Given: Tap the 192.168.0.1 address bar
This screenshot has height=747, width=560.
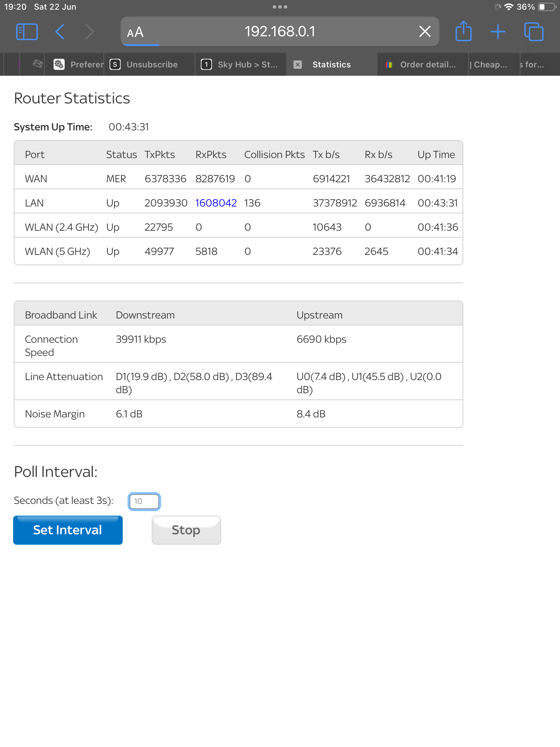Looking at the screenshot, I should [279, 32].
